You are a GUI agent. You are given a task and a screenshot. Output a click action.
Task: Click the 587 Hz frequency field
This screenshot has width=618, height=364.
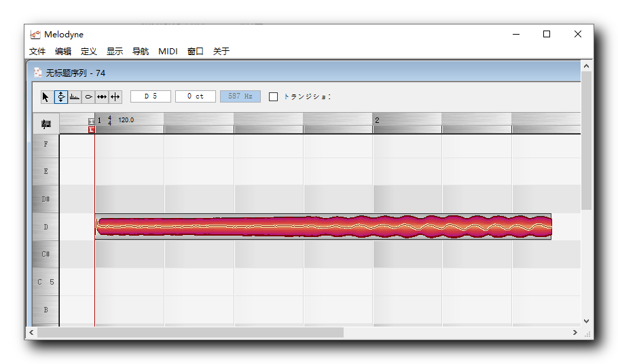click(240, 96)
